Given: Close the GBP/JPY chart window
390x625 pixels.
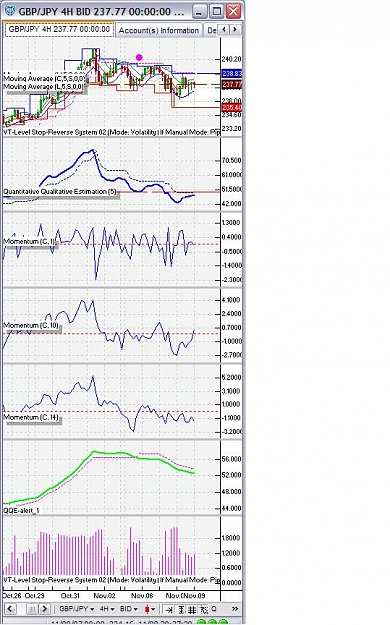Looking at the screenshot, I should (x=234, y=11).
